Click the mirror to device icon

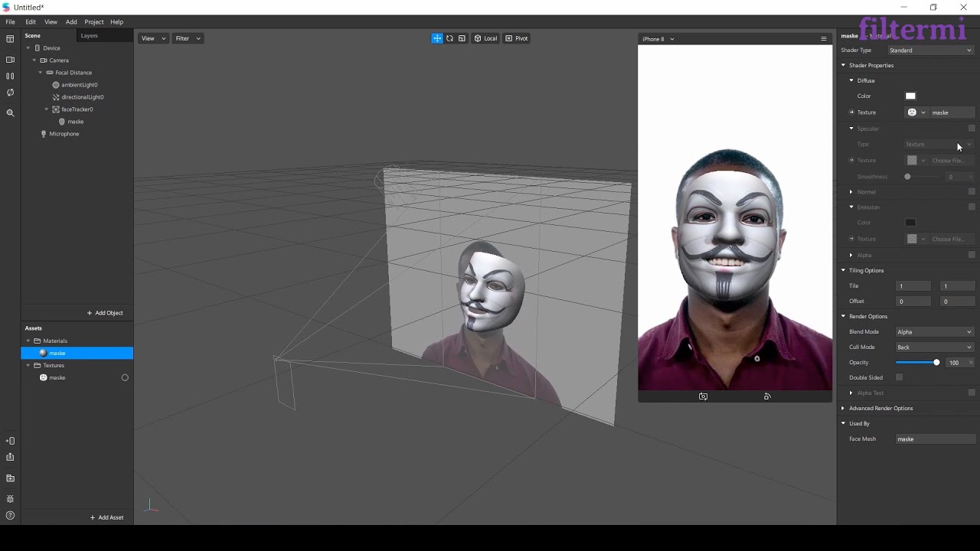coord(10,441)
